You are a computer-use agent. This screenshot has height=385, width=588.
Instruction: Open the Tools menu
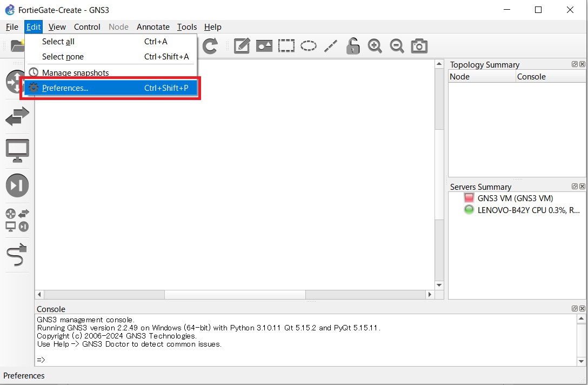[187, 27]
